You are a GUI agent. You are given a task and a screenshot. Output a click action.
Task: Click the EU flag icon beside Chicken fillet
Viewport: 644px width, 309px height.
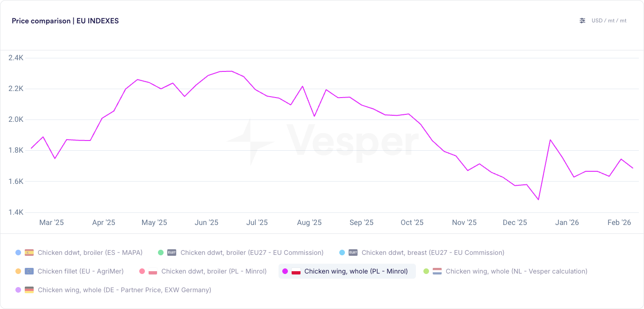click(29, 271)
